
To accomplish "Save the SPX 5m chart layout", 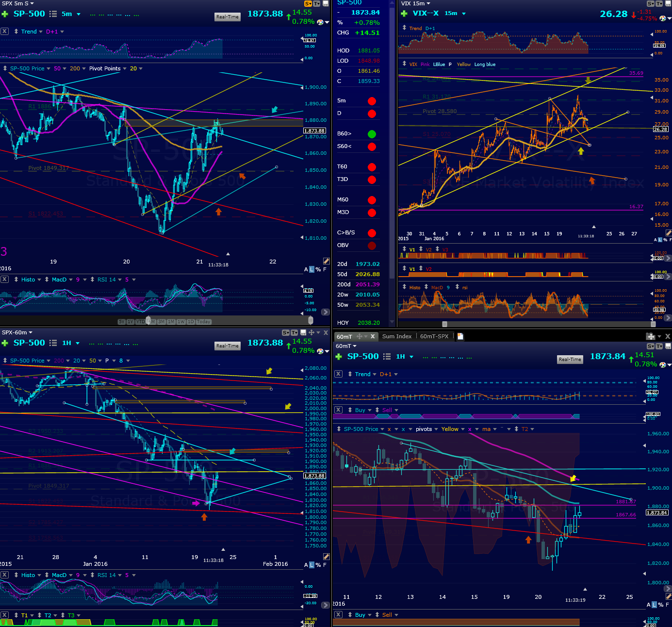I will click(x=326, y=4).
